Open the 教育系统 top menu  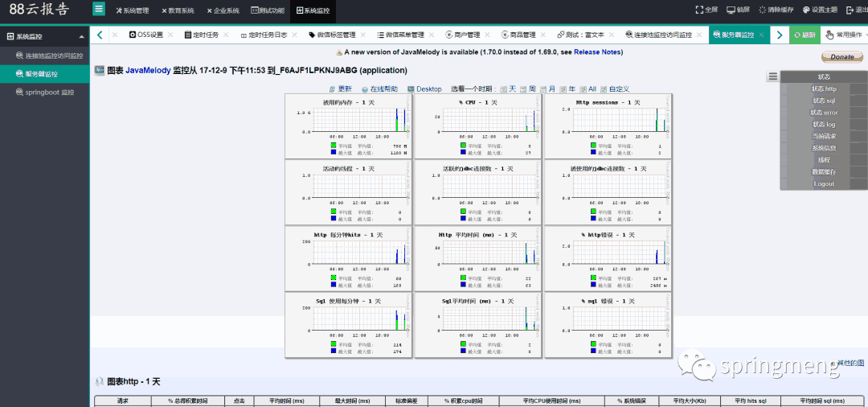178,10
